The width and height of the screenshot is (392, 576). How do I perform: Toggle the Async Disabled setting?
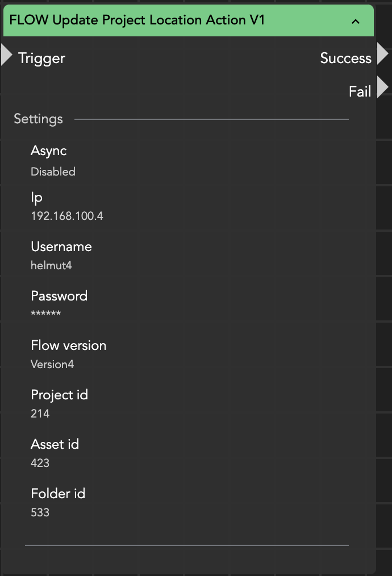[53, 172]
